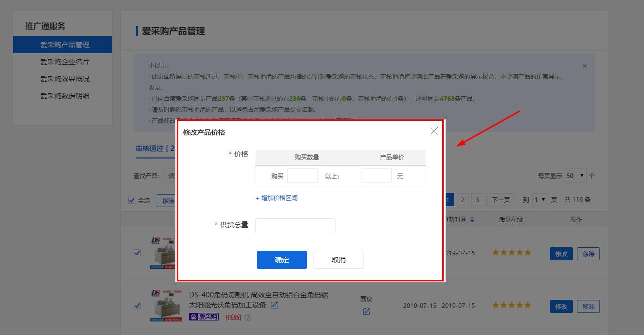Viewport: 644px width, 335px height.
Task: Click the DS-400角码切割机 product title
Action: [258, 300]
